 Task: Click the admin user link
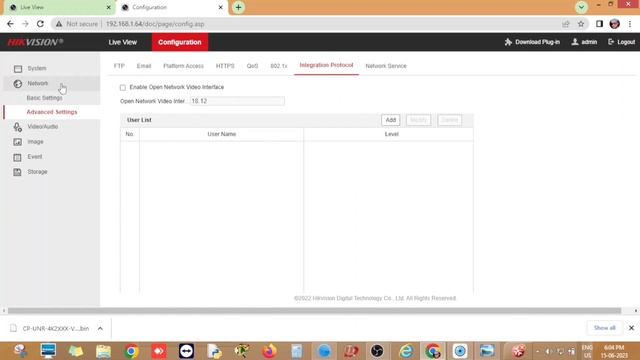point(584,42)
